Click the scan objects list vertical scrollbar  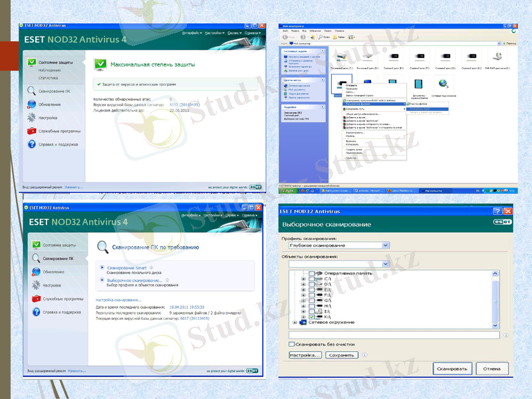[495, 299]
